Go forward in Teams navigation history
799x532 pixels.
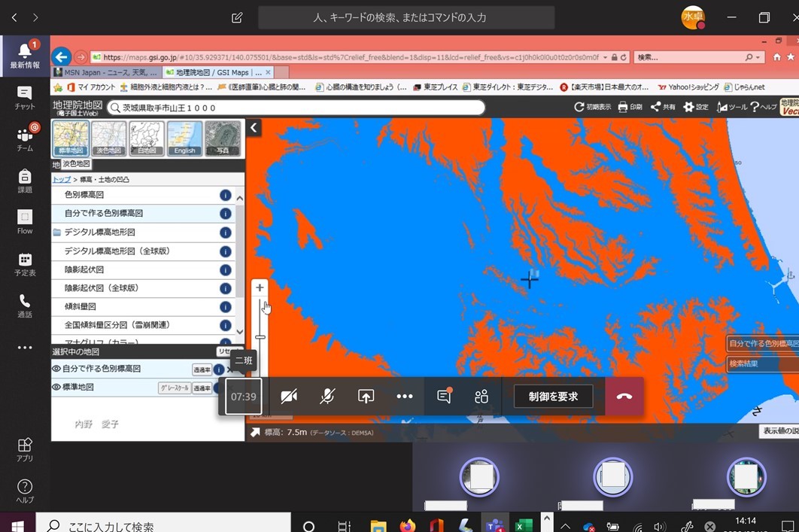coord(35,18)
